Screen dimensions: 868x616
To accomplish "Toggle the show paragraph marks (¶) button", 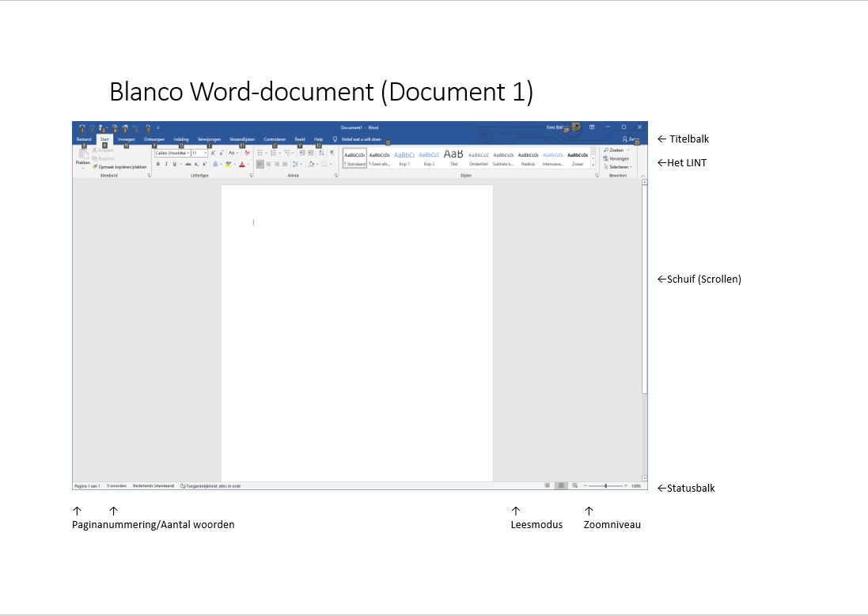I will 332,153.
